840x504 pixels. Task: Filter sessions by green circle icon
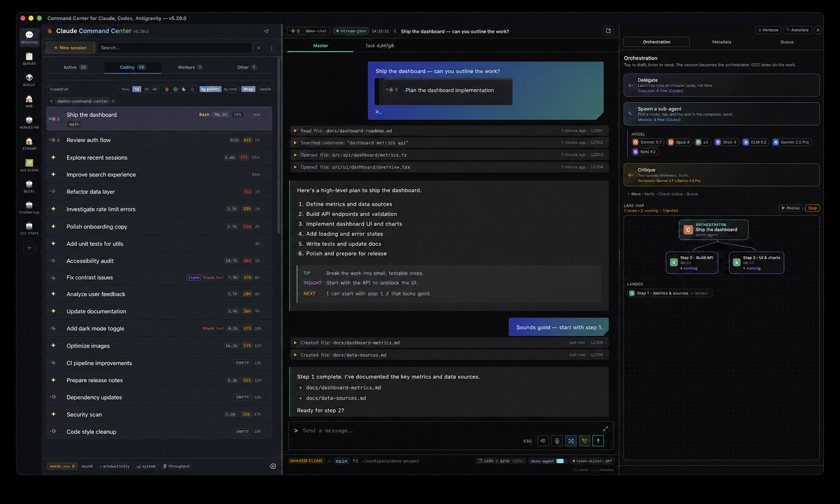(x=175, y=89)
